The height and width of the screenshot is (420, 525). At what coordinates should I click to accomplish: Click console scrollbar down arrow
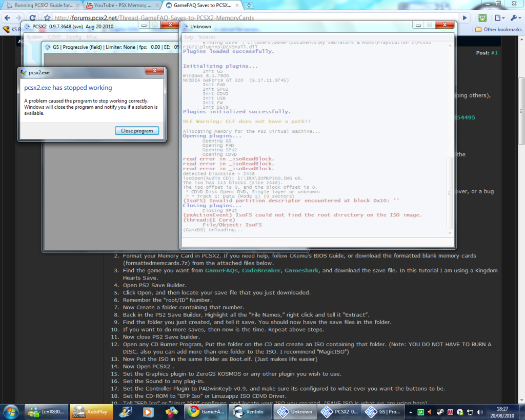coord(450,233)
